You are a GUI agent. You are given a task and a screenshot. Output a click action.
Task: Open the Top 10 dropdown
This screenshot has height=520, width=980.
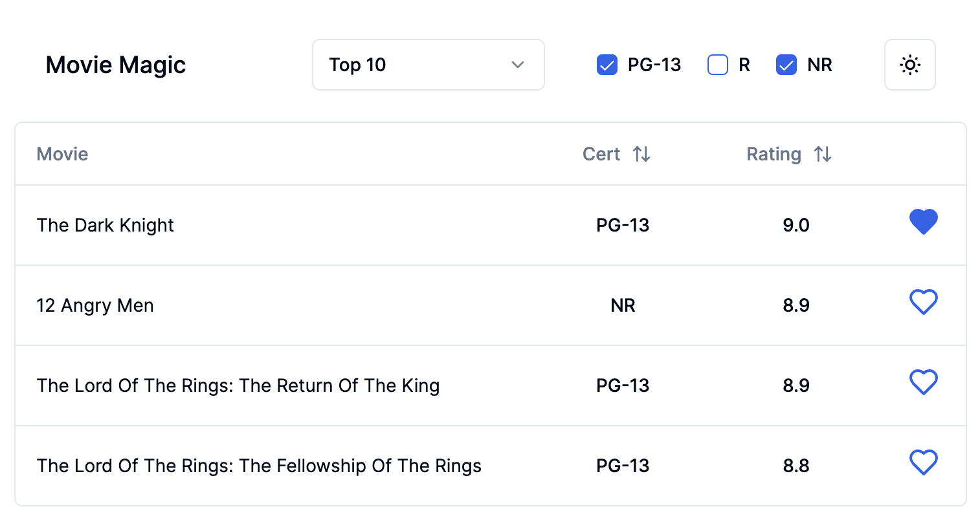click(429, 65)
